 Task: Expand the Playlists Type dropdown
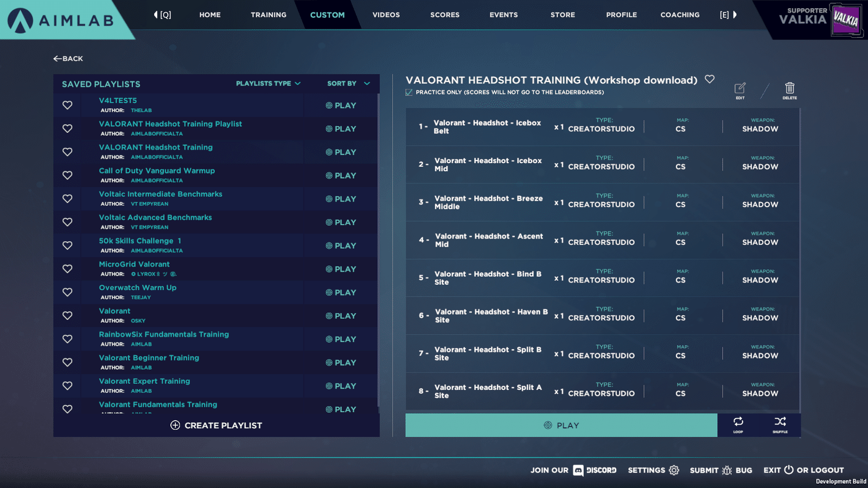pyautogui.click(x=268, y=84)
